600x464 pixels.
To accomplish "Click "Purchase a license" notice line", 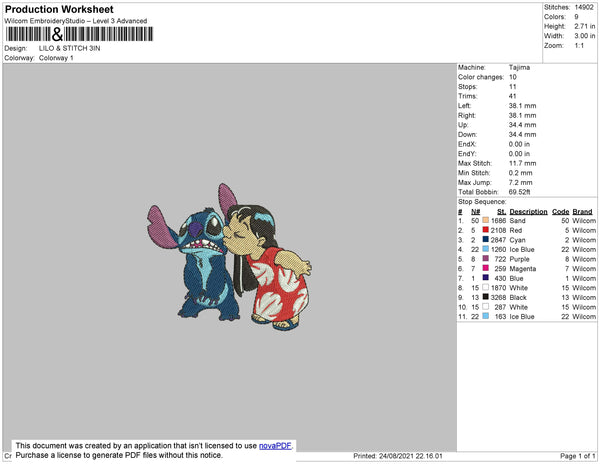I will click(x=119, y=455).
